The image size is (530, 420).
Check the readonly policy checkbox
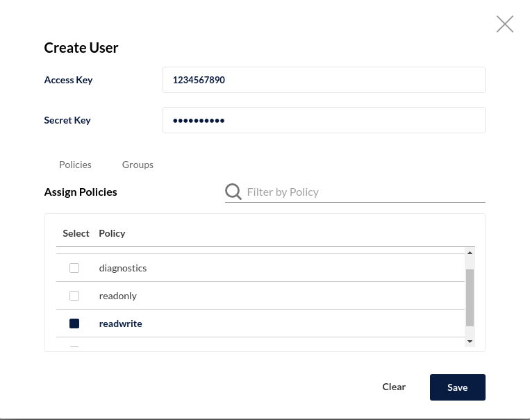point(74,296)
